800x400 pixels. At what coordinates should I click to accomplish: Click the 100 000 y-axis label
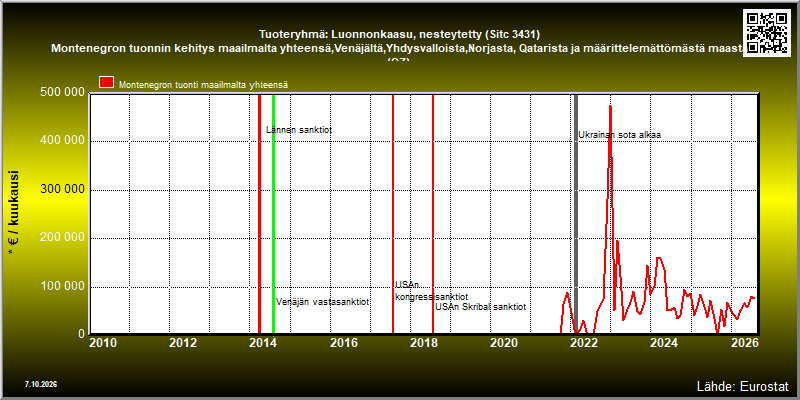(x=62, y=286)
